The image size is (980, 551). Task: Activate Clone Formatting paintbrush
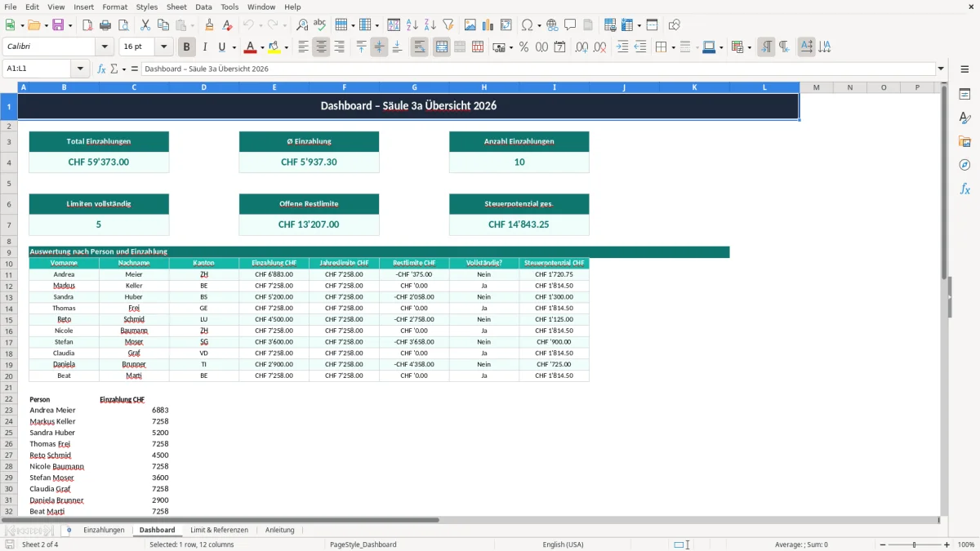coord(209,25)
